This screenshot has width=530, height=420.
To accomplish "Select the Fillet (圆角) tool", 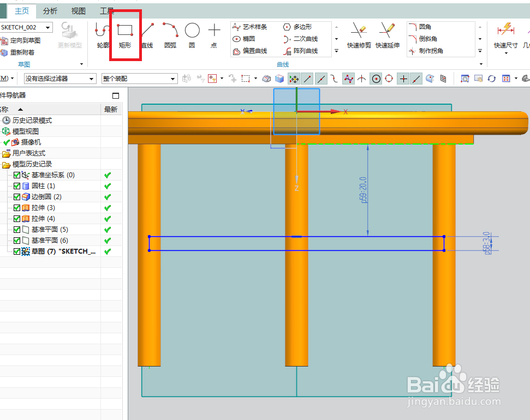I will click(420, 27).
